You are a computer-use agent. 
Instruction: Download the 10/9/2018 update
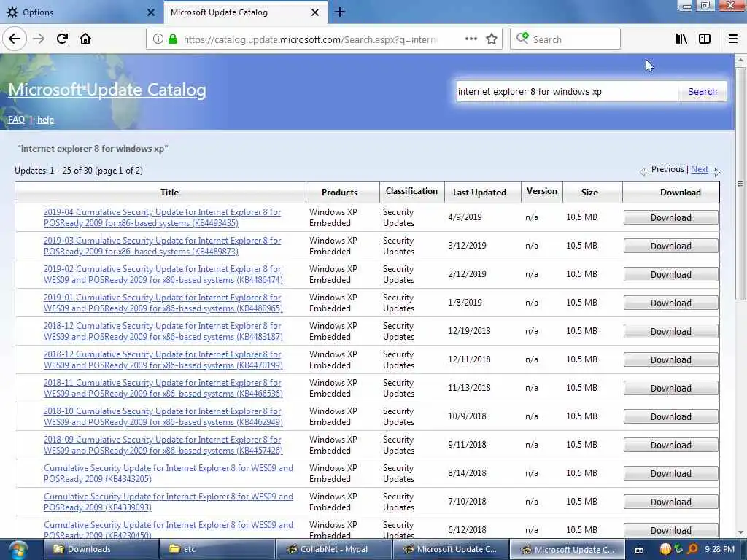click(x=671, y=416)
